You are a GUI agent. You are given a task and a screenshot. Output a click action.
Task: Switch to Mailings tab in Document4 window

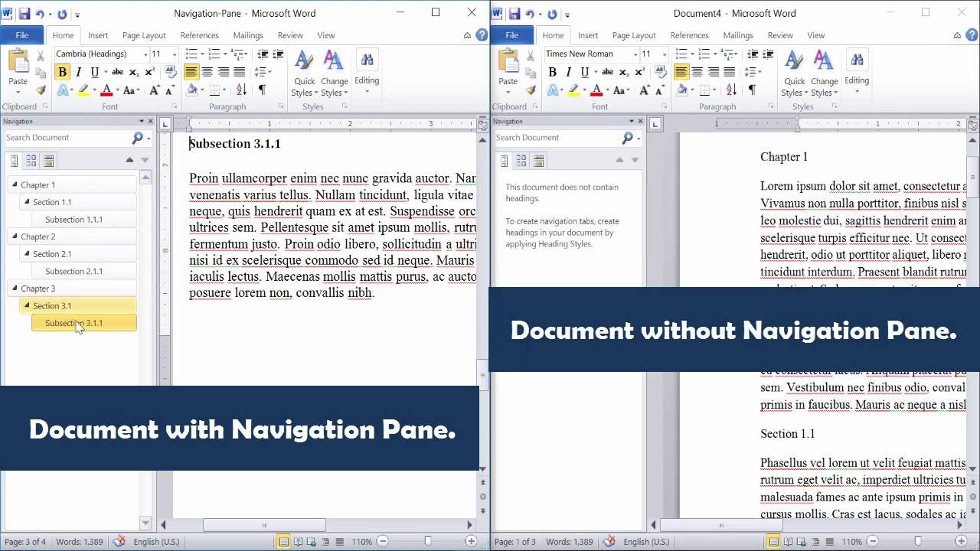738,35
